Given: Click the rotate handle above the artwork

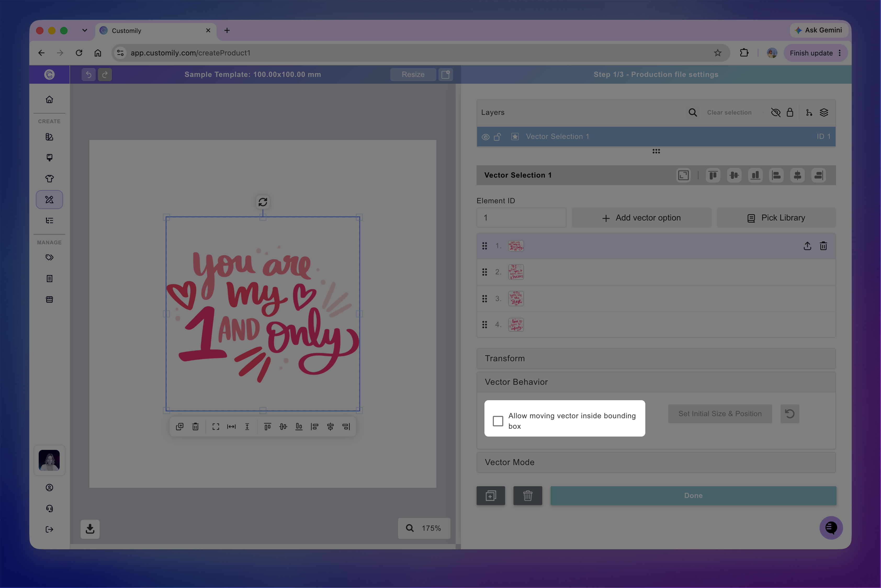Looking at the screenshot, I should click(x=263, y=202).
